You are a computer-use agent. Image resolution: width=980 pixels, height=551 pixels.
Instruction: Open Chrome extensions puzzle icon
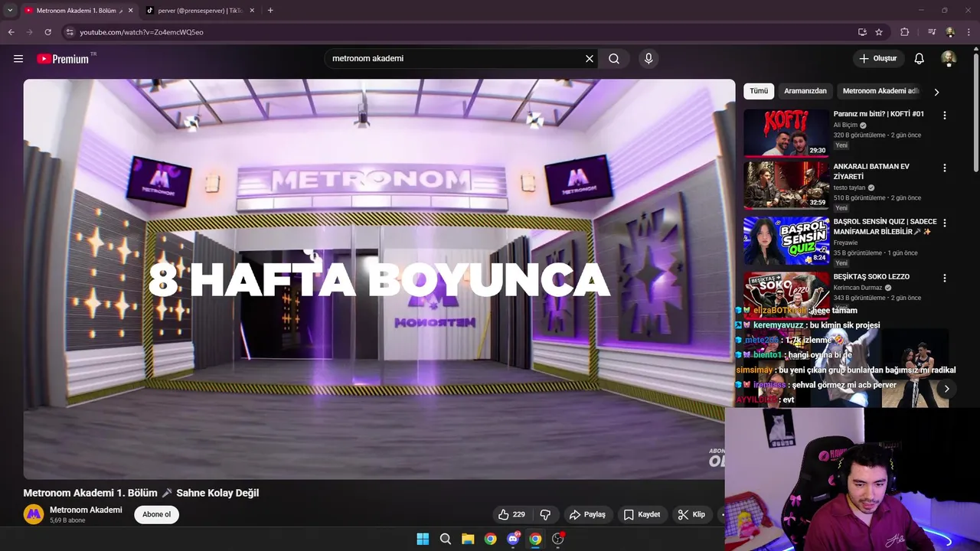tap(905, 32)
